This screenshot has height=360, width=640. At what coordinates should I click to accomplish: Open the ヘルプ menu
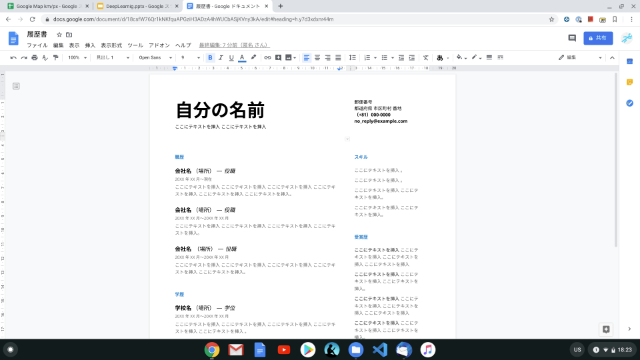[183, 45]
